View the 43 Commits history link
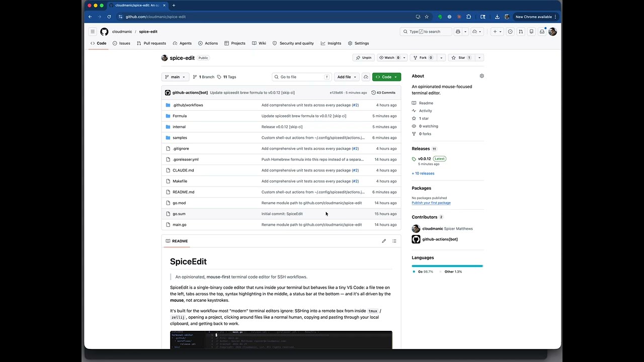 [x=383, y=93]
